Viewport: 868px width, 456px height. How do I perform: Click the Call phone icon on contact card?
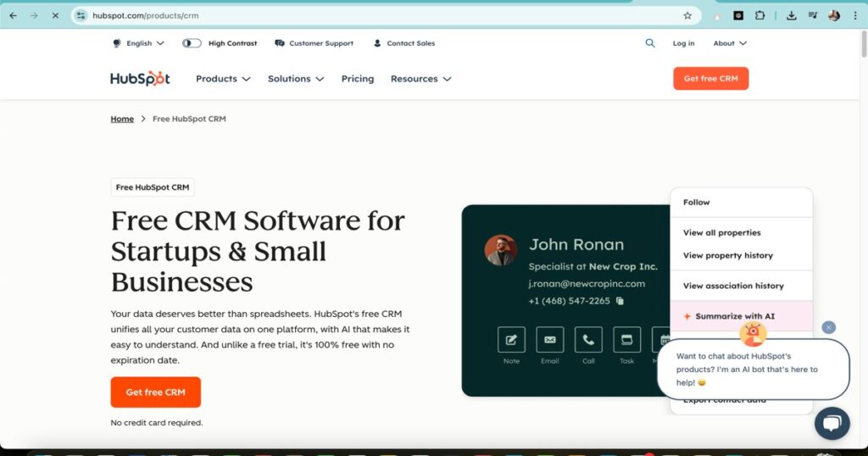[x=588, y=339]
